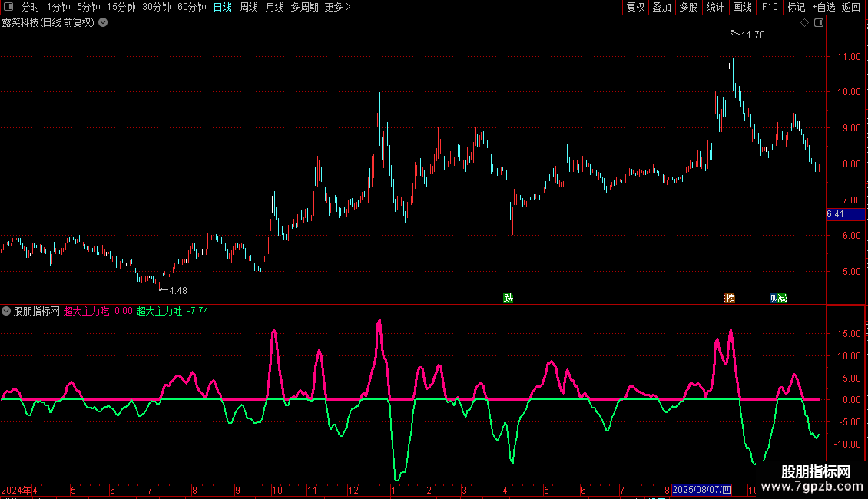Click the 11.00 price axis label
The image size is (868, 499).
coord(849,57)
